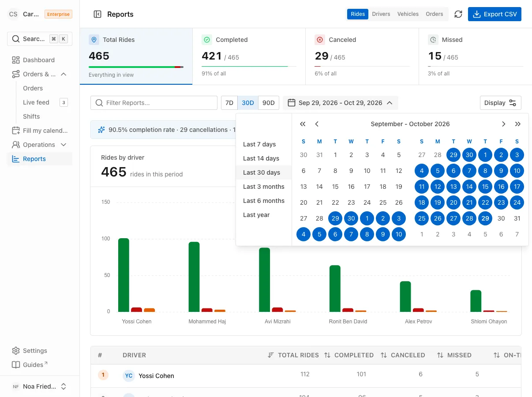Go back one year with double-chevron left
The image size is (532, 397).
pyautogui.click(x=303, y=124)
